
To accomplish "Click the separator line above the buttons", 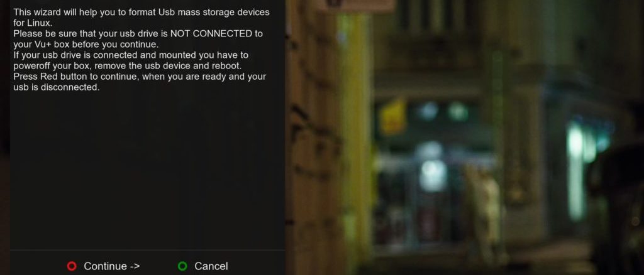I will (x=147, y=250).
